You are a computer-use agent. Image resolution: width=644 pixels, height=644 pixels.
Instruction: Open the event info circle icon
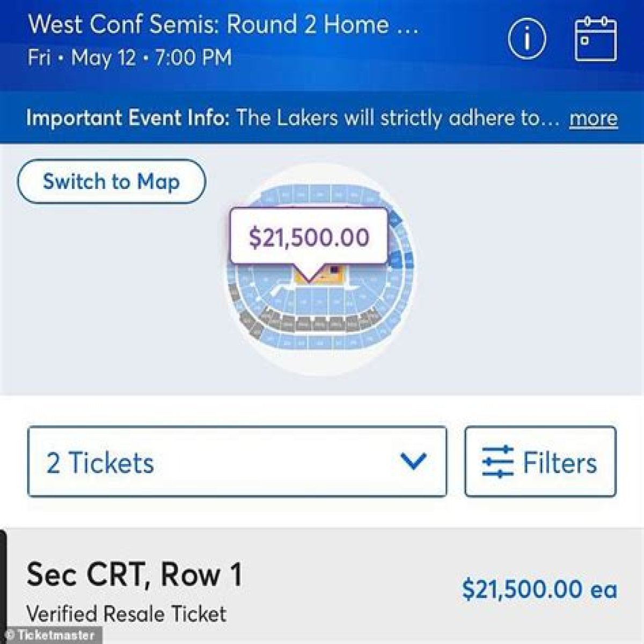click(x=527, y=40)
